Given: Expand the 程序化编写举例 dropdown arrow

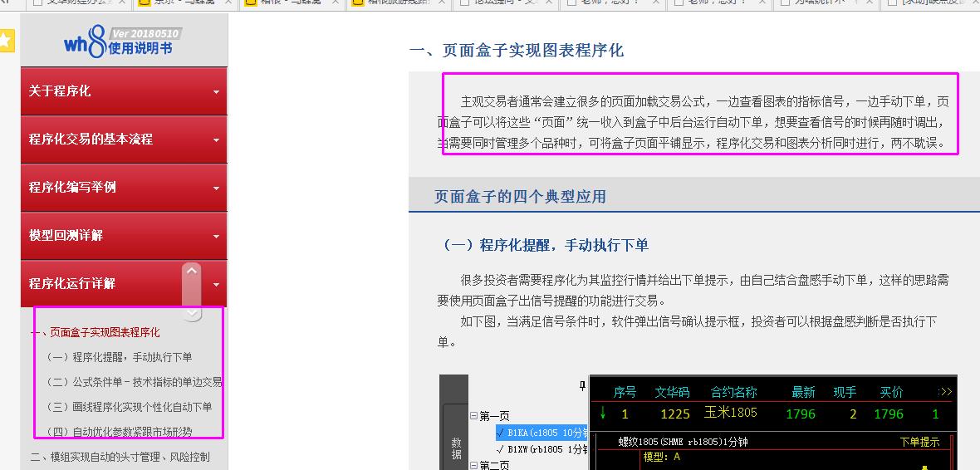Looking at the screenshot, I should click(x=216, y=188).
